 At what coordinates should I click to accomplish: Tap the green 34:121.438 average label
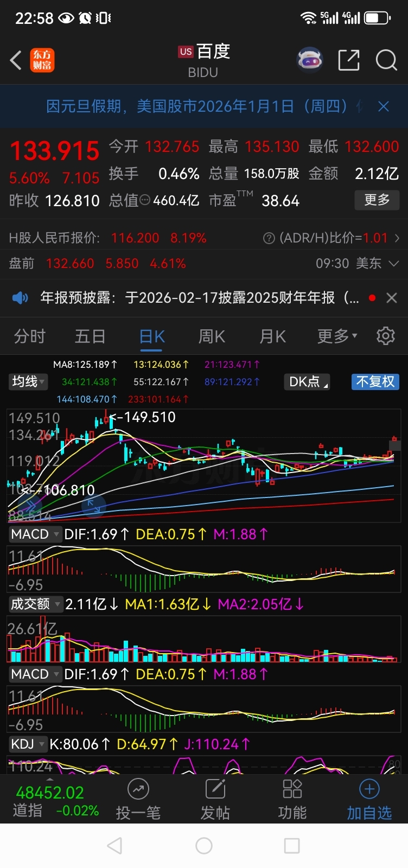[x=90, y=382]
